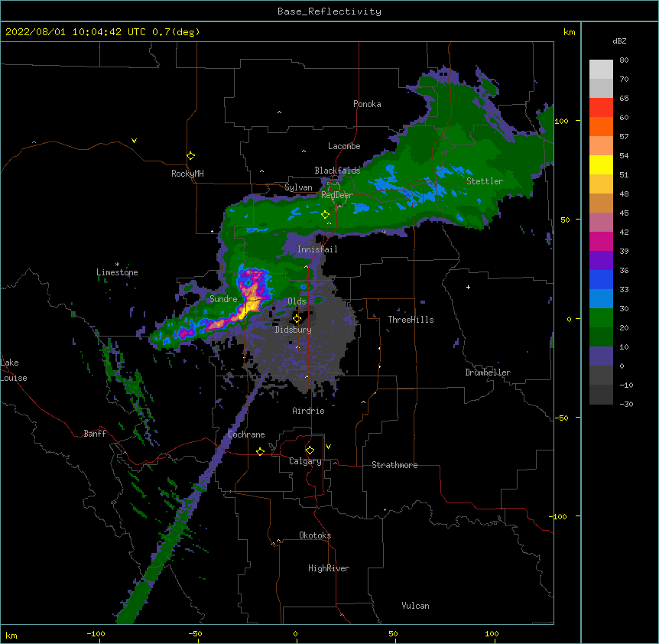Click the Olds town label

pos(297,301)
